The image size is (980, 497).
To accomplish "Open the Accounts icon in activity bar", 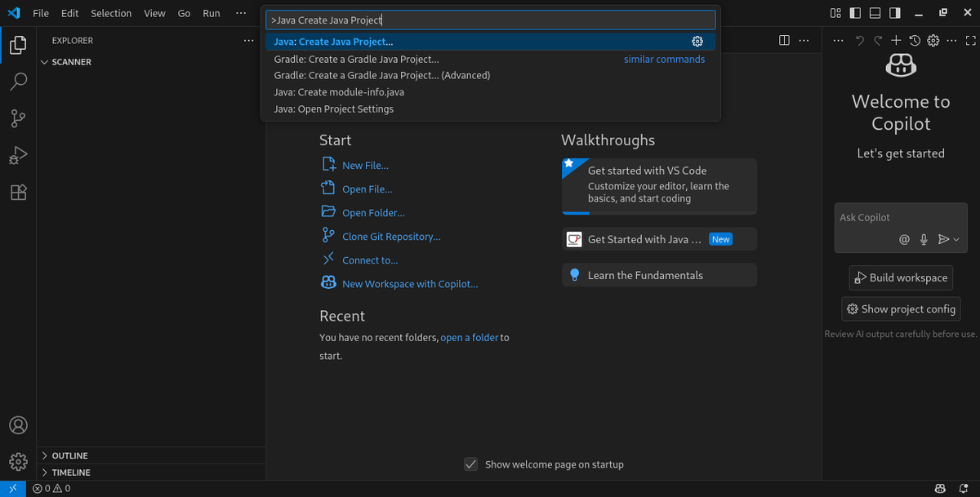I will coord(18,425).
